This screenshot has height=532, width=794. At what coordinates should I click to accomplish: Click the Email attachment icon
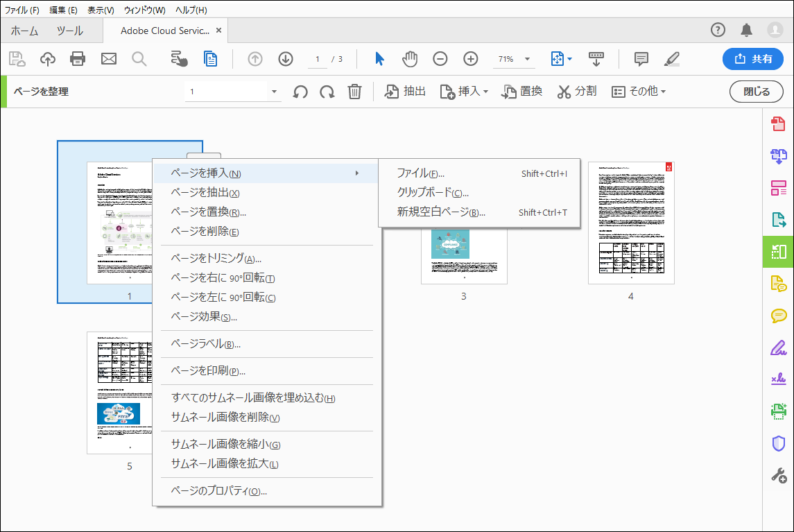(107, 59)
